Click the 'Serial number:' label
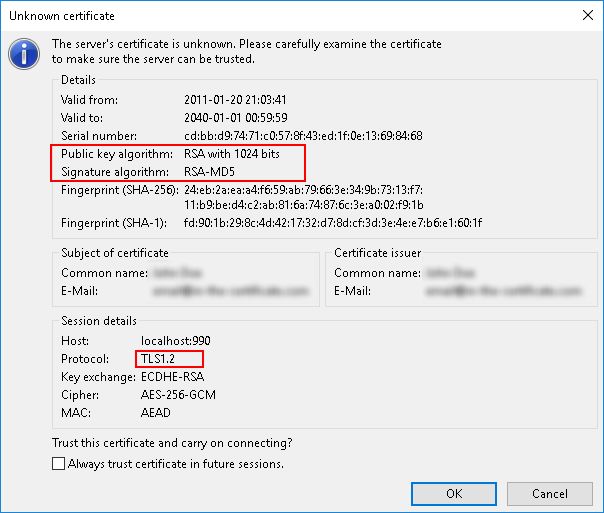 (99, 136)
